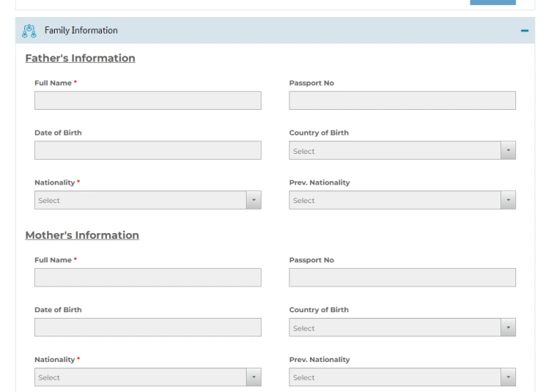This screenshot has height=392, width=551.
Task: Click arrow on Father's Nationality select
Action: pos(254,200)
